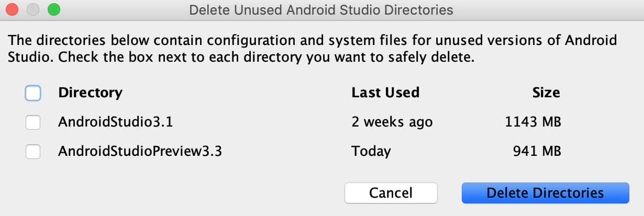Toggle the select-all checkbox beside Directory header
Screen dimensions: 644x216
point(33,93)
